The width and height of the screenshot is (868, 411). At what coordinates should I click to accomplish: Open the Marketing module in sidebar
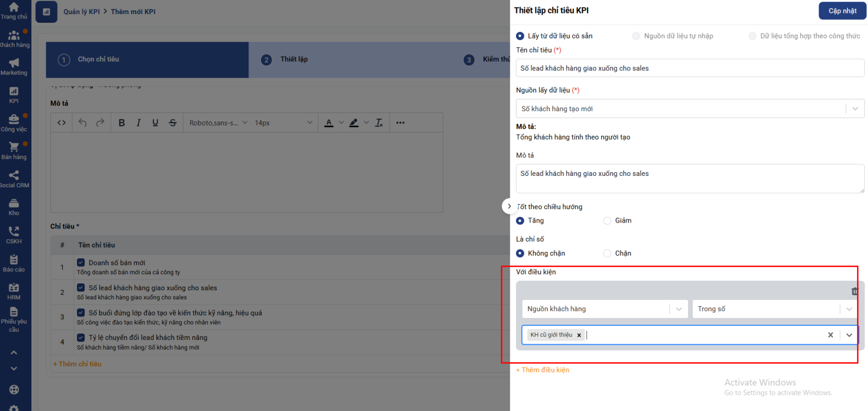click(x=14, y=67)
